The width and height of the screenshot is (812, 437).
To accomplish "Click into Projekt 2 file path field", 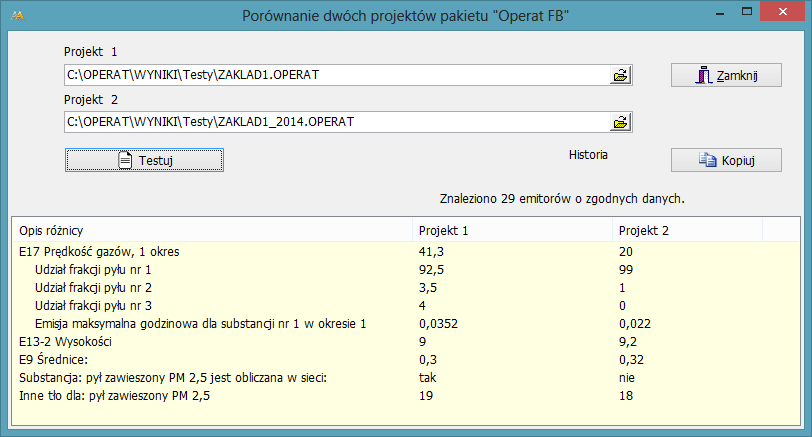I will point(337,122).
